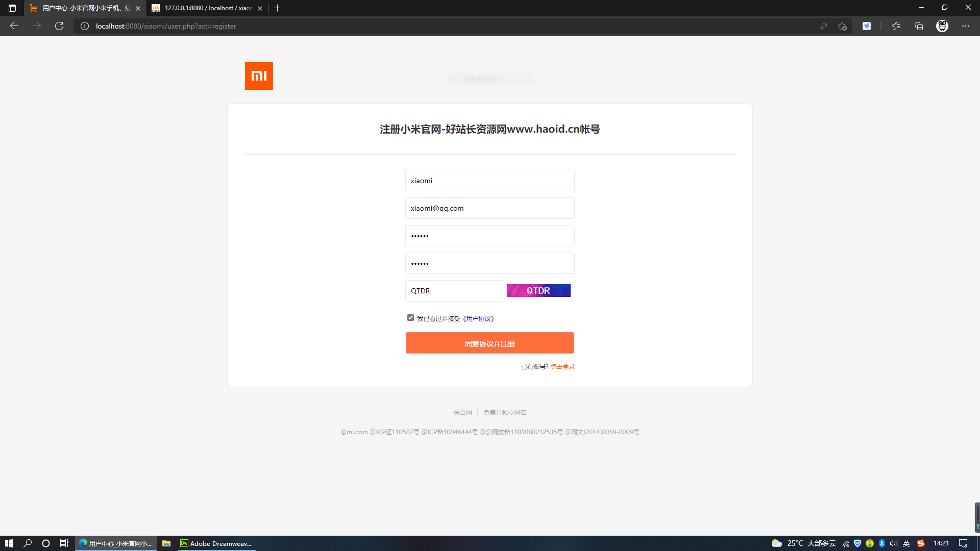980x551 pixels.
Task: Click the Xiaomi MI logo
Action: tap(259, 76)
